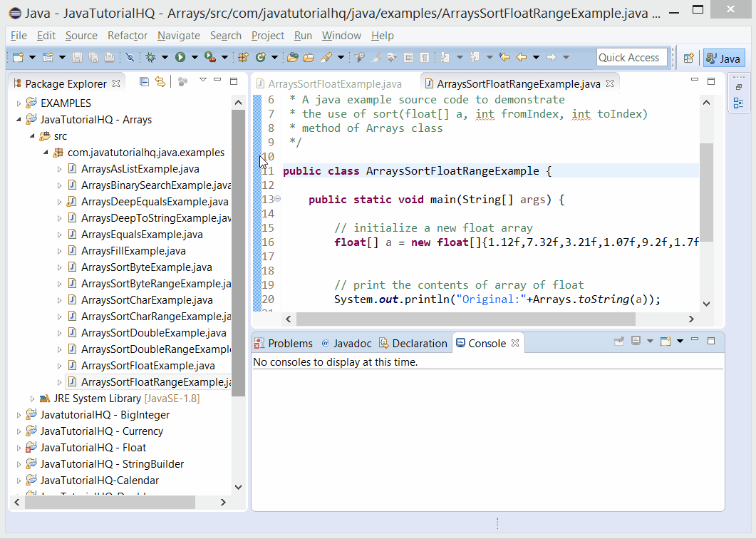The image size is (756, 539).
Task: Click Run External Tools icon
Action: pos(209,58)
